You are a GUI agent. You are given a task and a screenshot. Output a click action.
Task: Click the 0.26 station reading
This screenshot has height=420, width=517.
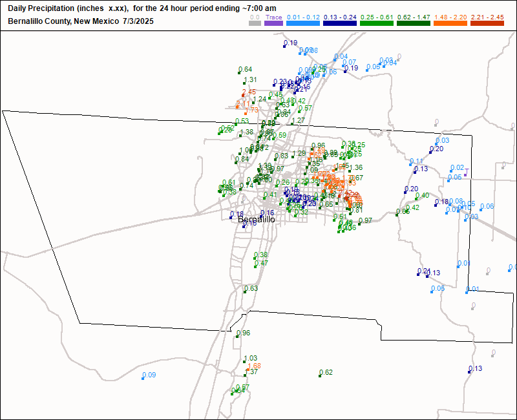pyautogui.click(x=282, y=183)
